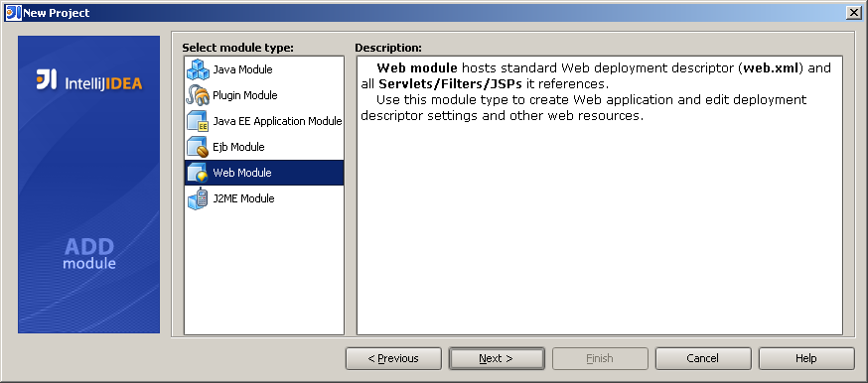Go back with the Previous button
Image resolution: width=868 pixels, height=383 pixels.
tap(393, 358)
